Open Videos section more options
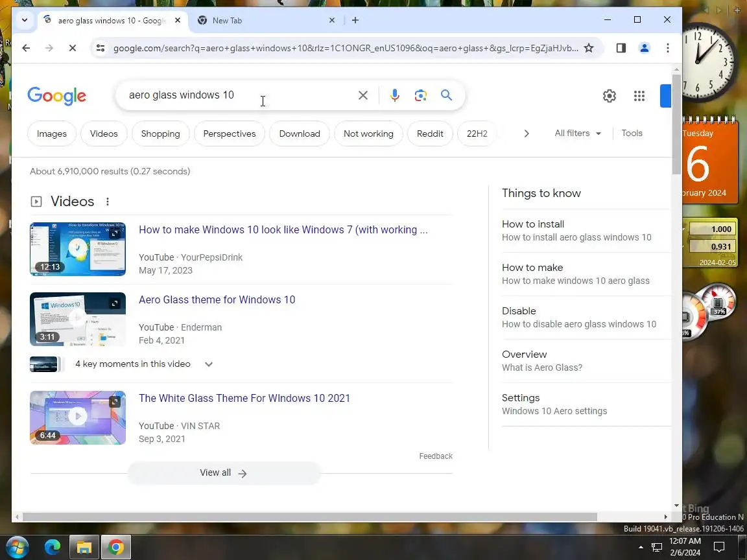This screenshot has height=560, width=747. pos(108,202)
